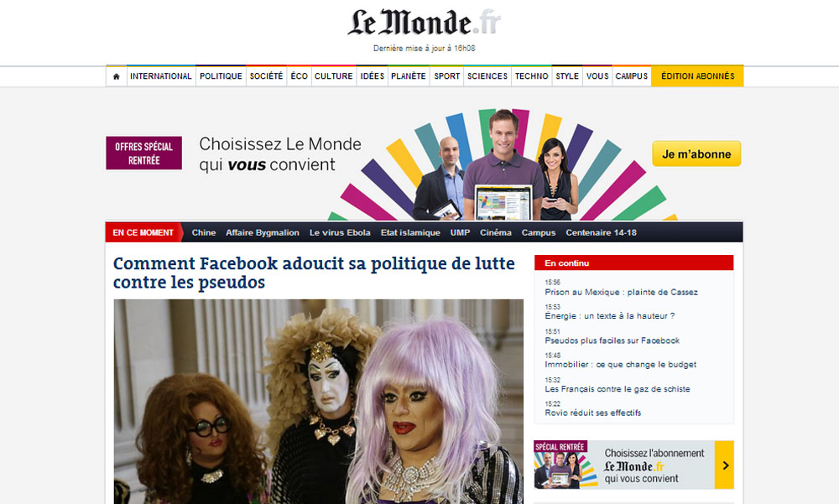The image size is (839, 504).
Task: Open 'Les Français contre le gaz de schiste'
Action: [x=618, y=389]
